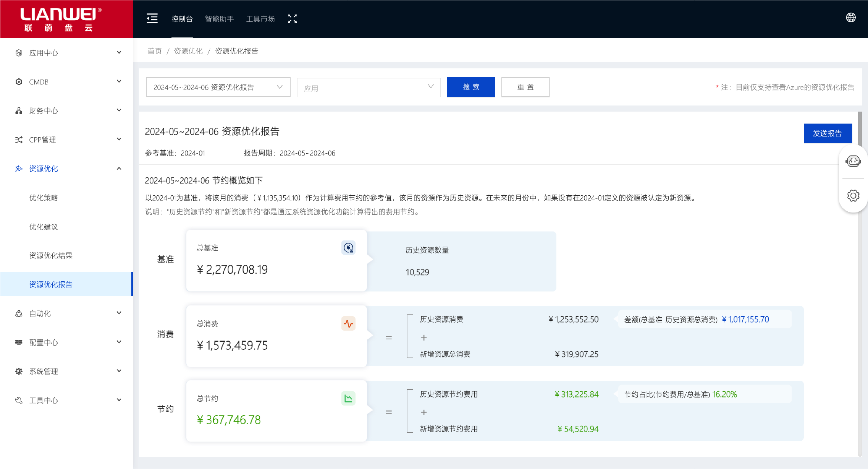The width and height of the screenshot is (868, 469).
Task: Click the 总基准 amount ¥2,270,708.19
Action: tap(232, 270)
